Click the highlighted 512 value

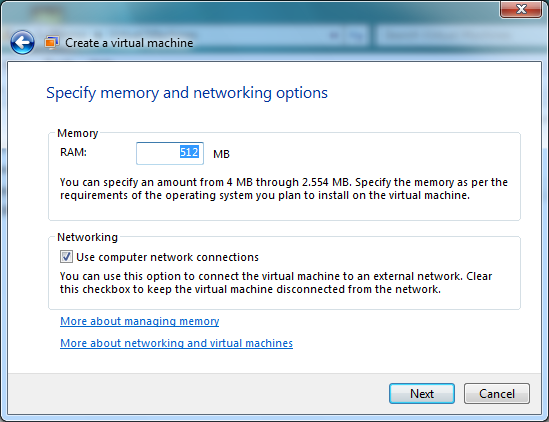click(x=189, y=152)
